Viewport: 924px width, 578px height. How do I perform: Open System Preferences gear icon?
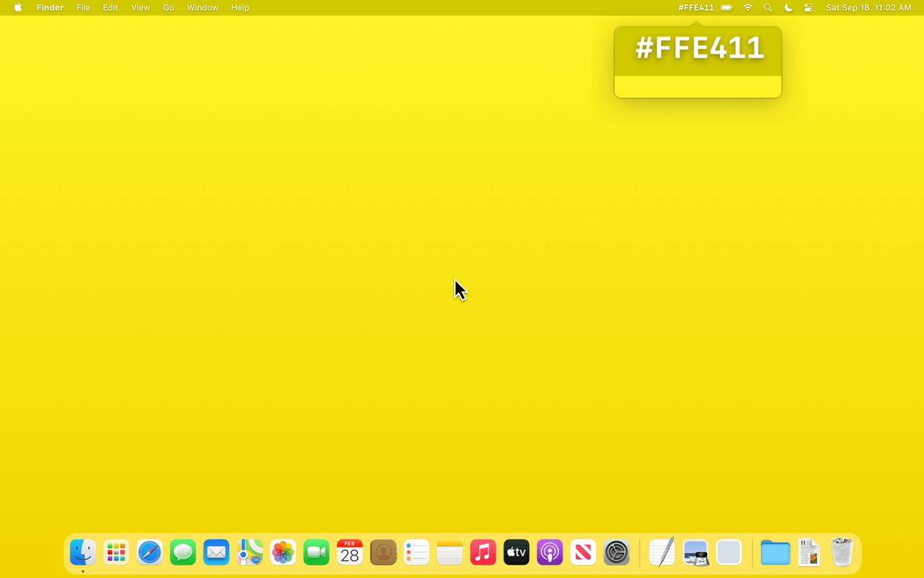[616, 552]
